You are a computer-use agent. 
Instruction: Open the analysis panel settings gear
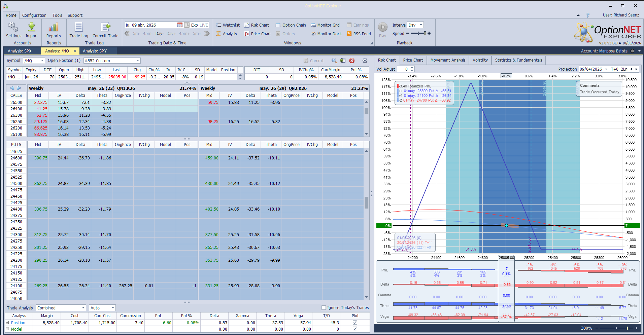click(365, 61)
